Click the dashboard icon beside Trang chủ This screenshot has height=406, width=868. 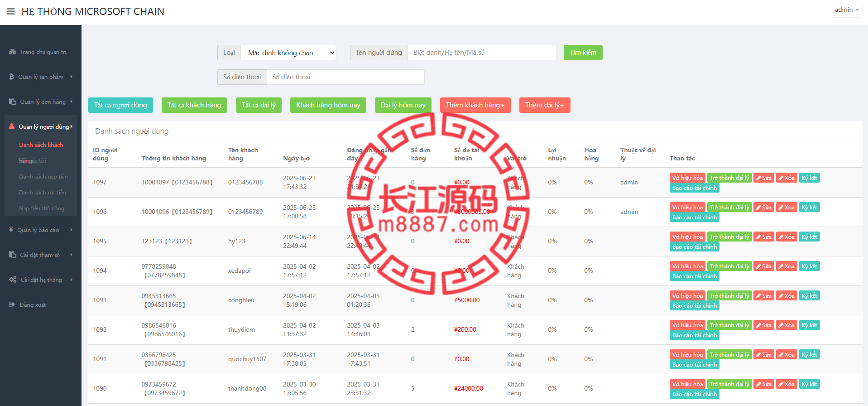click(x=13, y=52)
